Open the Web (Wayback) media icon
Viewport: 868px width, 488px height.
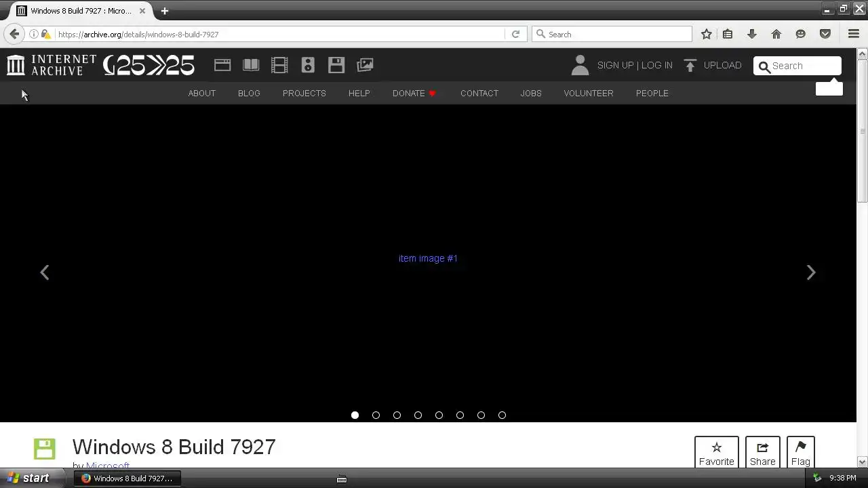click(222, 65)
